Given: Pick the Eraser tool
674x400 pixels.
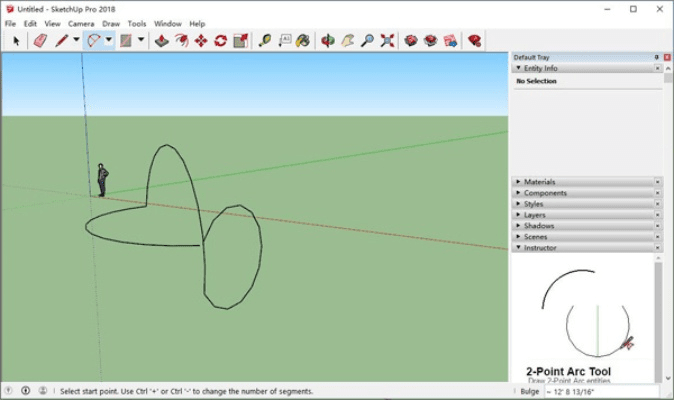Looking at the screenshot, I should pyautogui.click(x=40, y=41).
